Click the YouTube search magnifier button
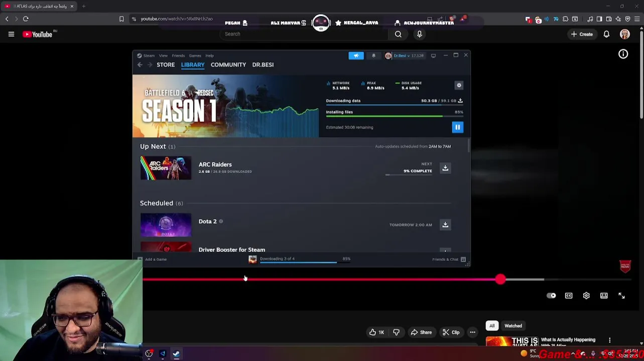The height and width of the screenshot is (361, 644). [x=398, y=34]
